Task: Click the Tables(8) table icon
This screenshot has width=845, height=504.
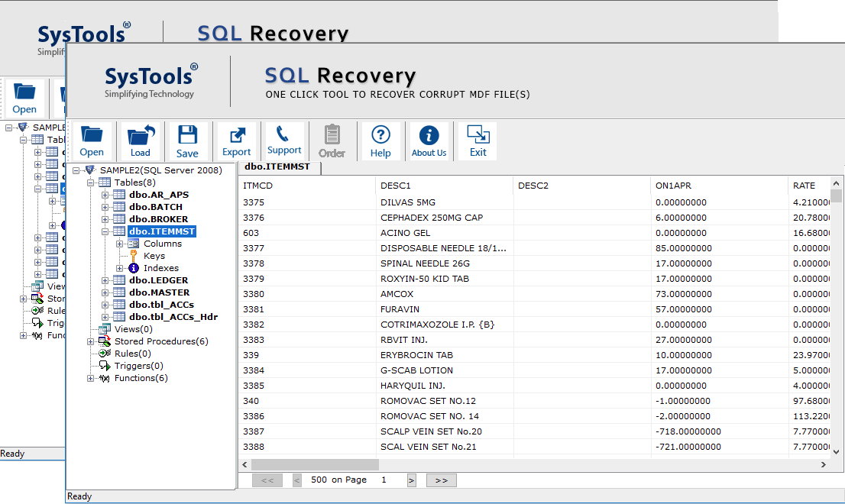Action: pyautogui.click(x=105, y=183)
